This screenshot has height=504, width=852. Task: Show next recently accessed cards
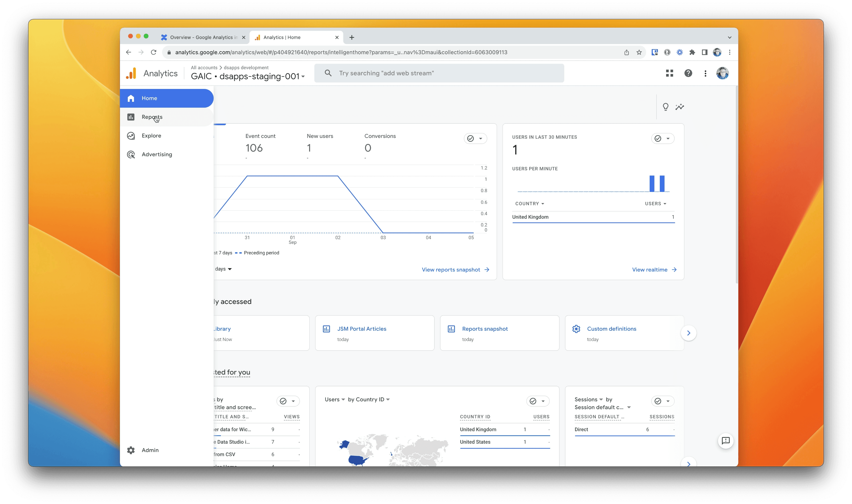coord(688,333)
